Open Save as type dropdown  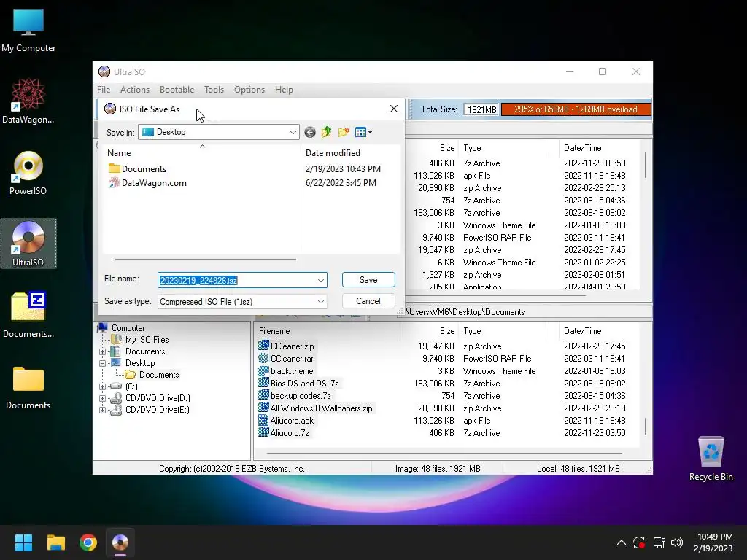321,301
